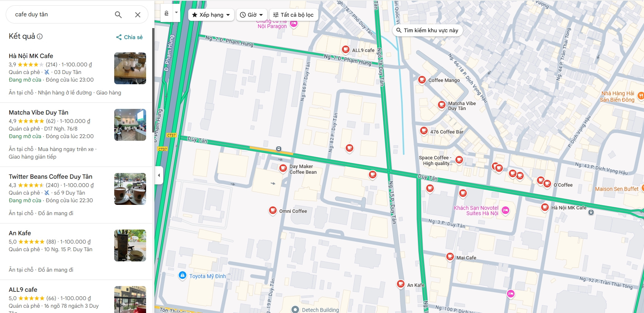Select the Coffee Mango map marker
This screenshot has width=644, height=313.
pos(422,80)
